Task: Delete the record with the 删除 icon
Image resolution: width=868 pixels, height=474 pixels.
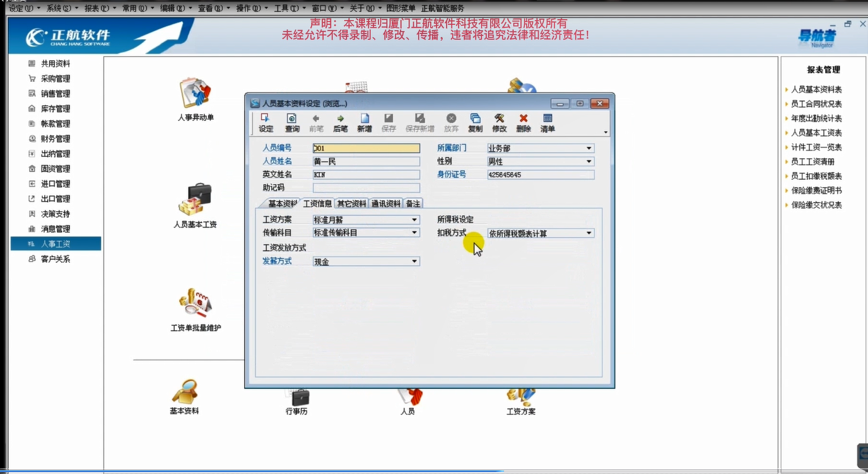Action: point(523,123)
